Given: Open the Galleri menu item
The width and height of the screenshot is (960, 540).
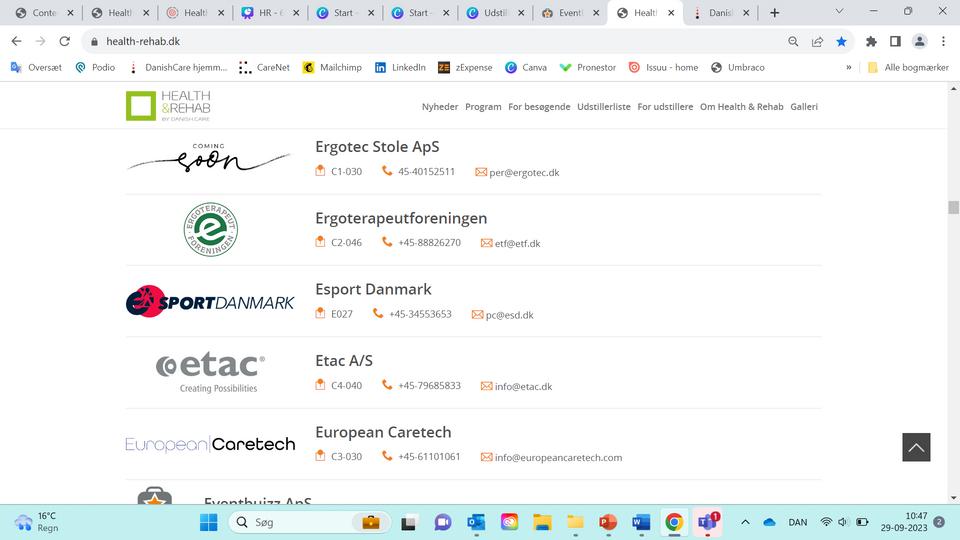Looking at the screenshot, I should [x=804, y=107].
